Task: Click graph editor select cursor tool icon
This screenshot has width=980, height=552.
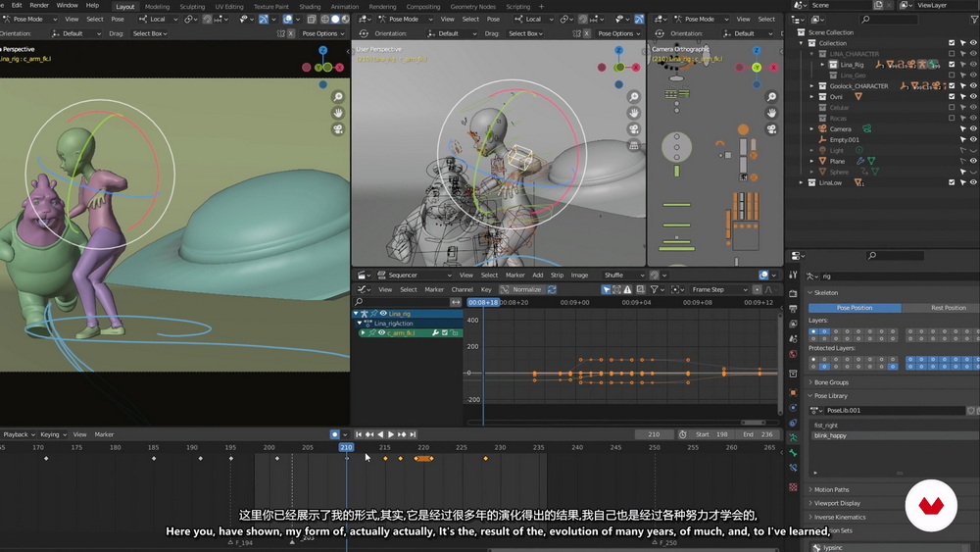Action: (x=606, y=289)
